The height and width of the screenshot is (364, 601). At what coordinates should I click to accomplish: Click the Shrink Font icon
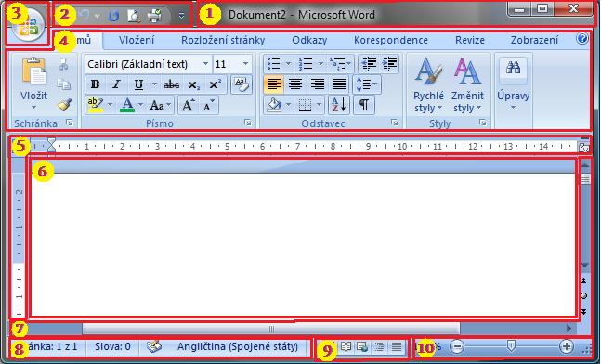(x=208, y=105)
